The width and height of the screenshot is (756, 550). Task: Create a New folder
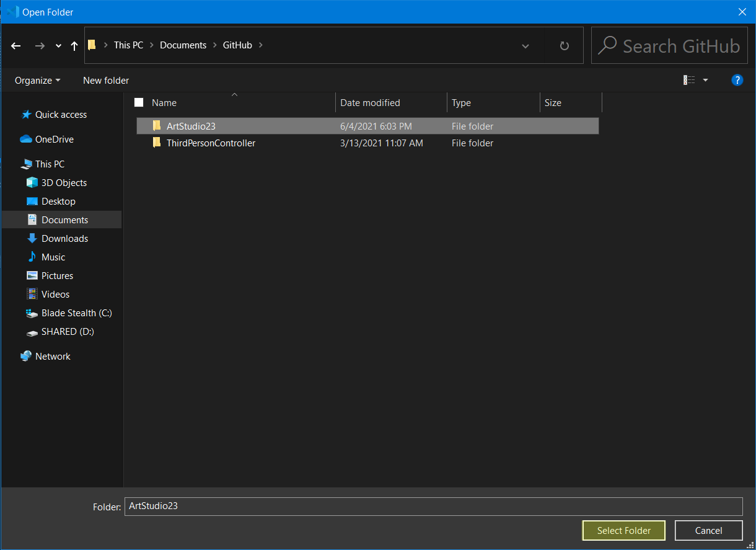[x=106, y=80]
